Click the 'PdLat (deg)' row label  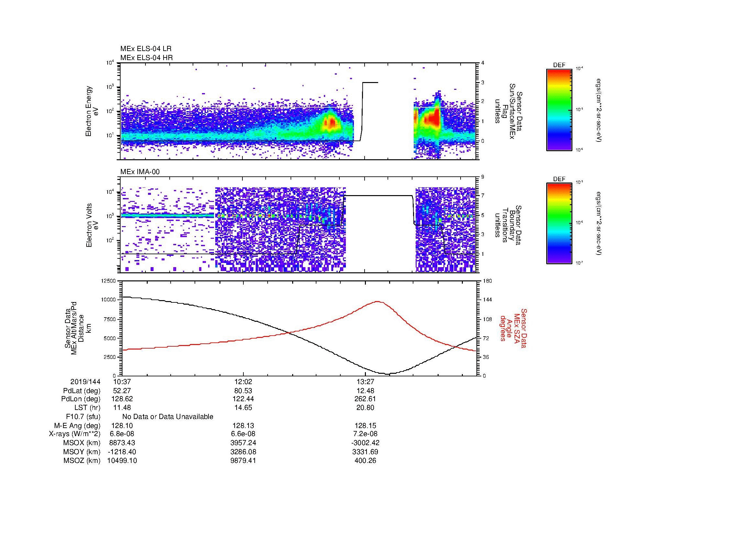[x=82, y=391]
